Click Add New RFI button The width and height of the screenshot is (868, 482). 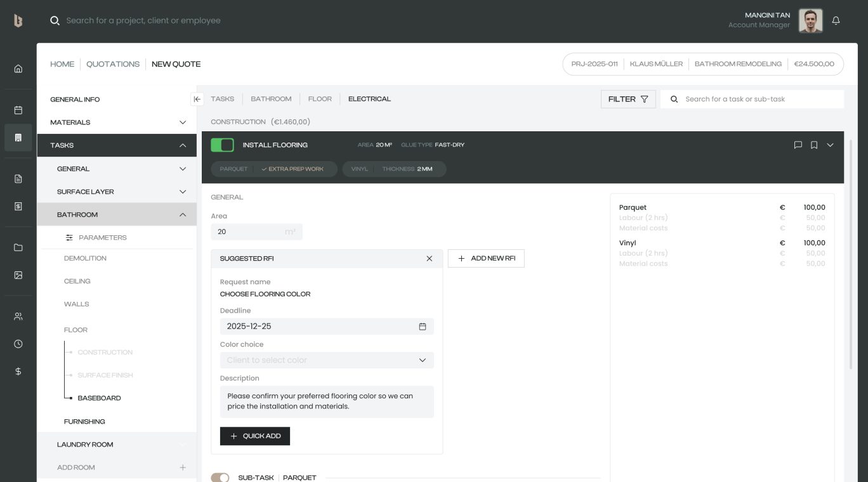pos(486,258)
